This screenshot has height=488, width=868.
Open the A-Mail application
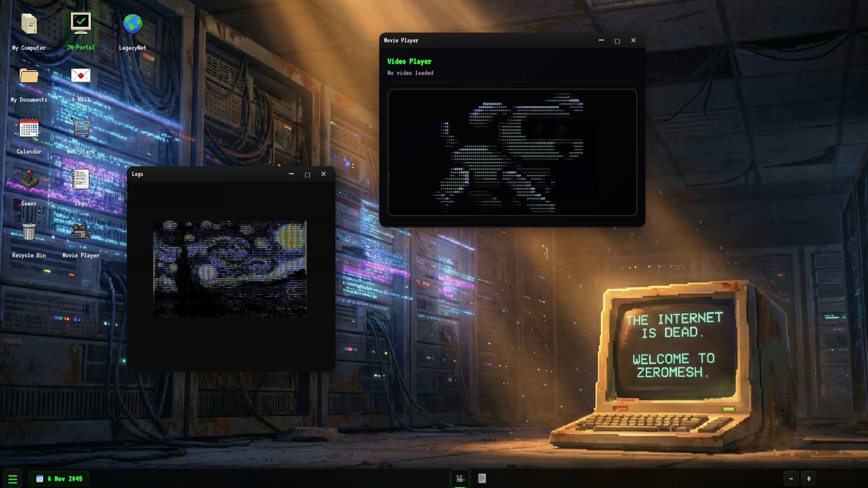(x=80, y=76)
